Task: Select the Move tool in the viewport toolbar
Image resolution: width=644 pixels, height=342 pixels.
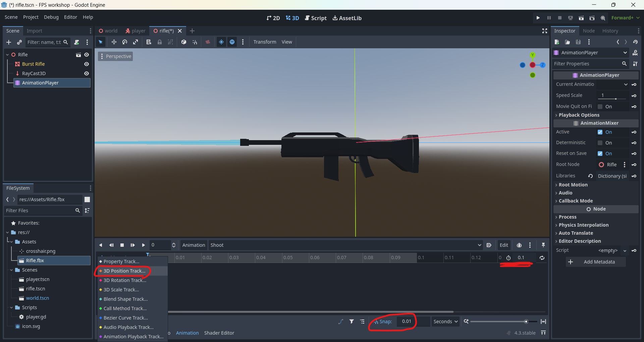Action: tap(114, 42)
